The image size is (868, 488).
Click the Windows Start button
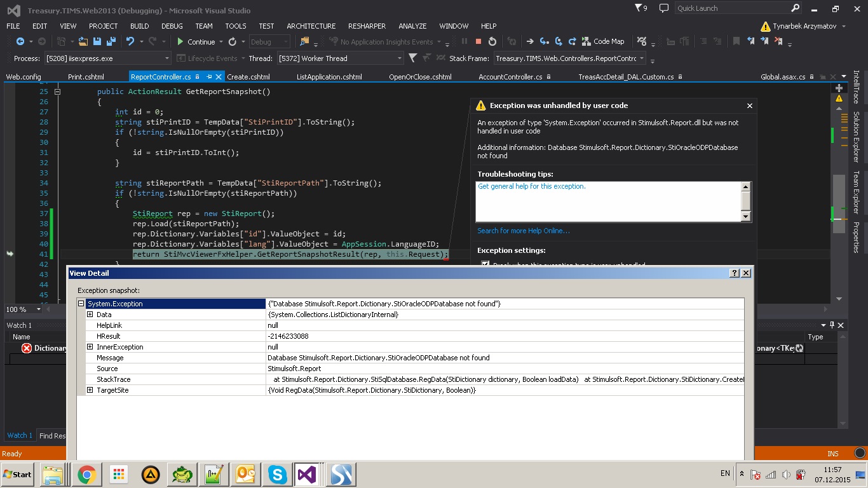pyautogui.click(x=18, y=474)
